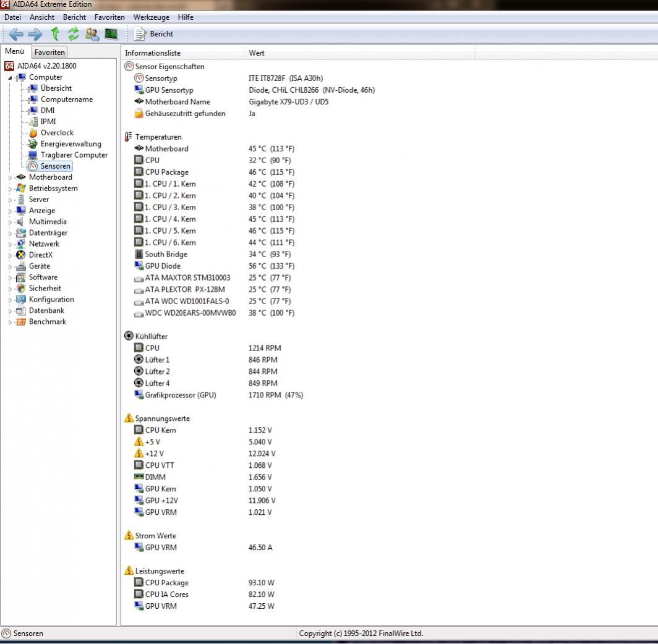Click the Bericht report button

153,34
